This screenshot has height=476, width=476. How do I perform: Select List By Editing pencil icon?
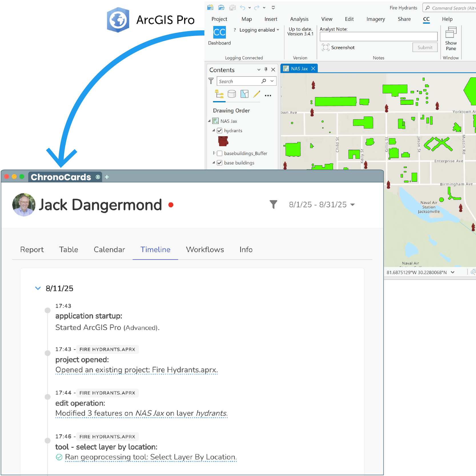(257, 94)
